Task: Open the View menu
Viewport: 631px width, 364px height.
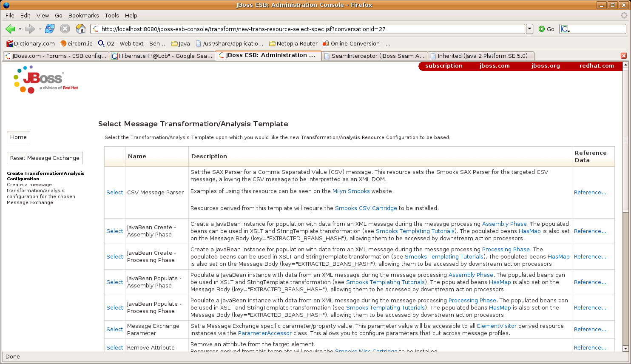Action: 43,15
